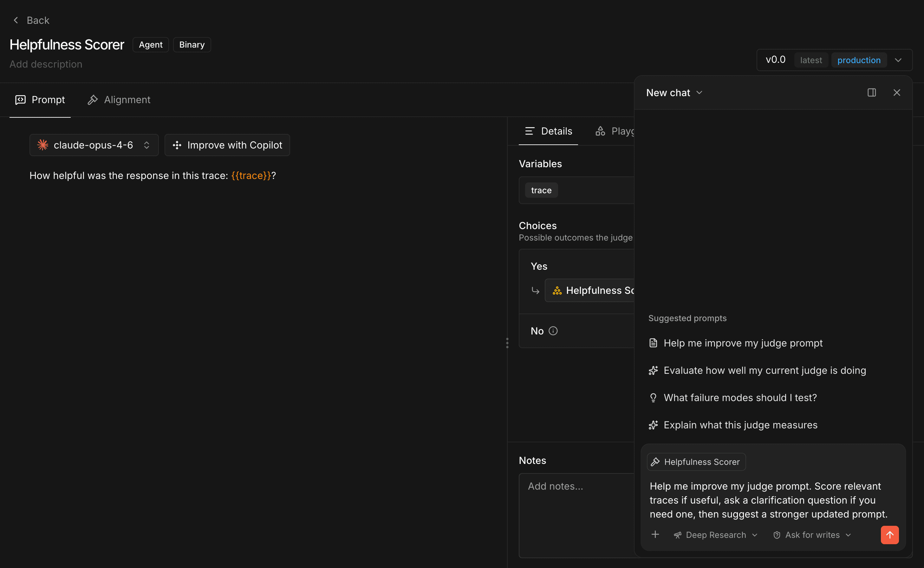Expand the version dropdown chevron
The width and height of the screenshot is (924, 568).
point(898,60)
